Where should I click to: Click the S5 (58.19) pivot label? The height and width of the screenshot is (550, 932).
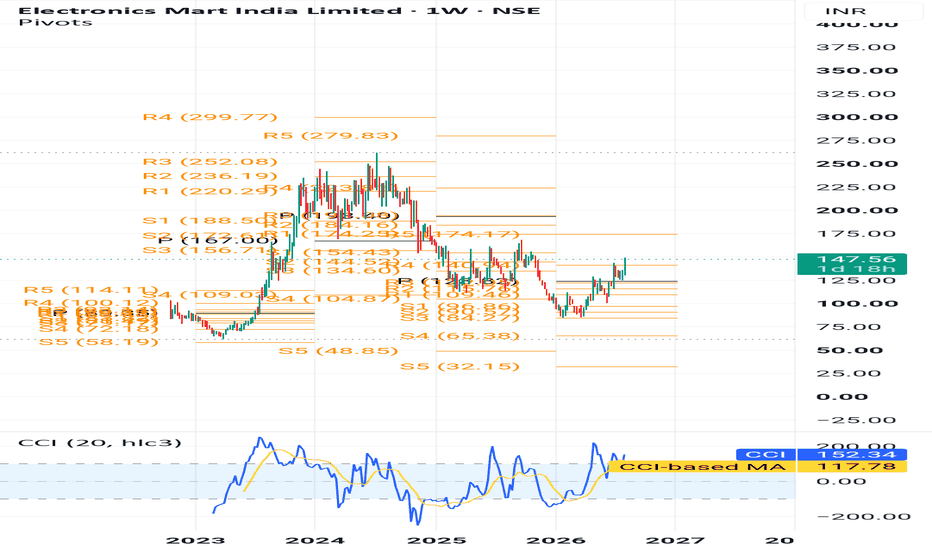click(99, 342)
